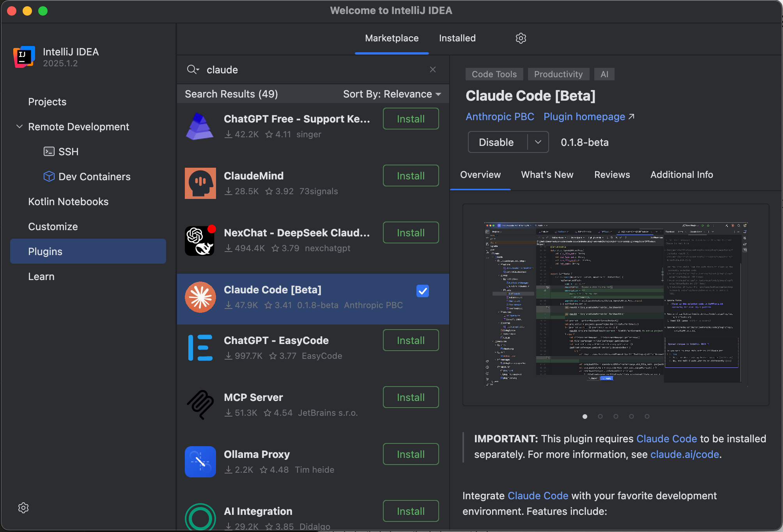Open plugin settings gear near Installed tab
Image resolution: width=783 pixels, height=532 pixels.
(521, 38)
